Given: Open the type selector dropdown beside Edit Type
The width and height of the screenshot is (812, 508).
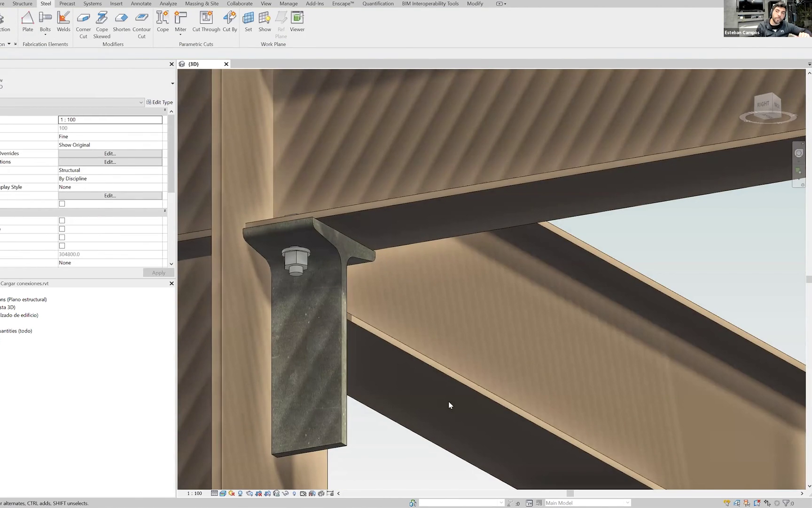Looking at the screenshot, I should click(x=141, y=103).
